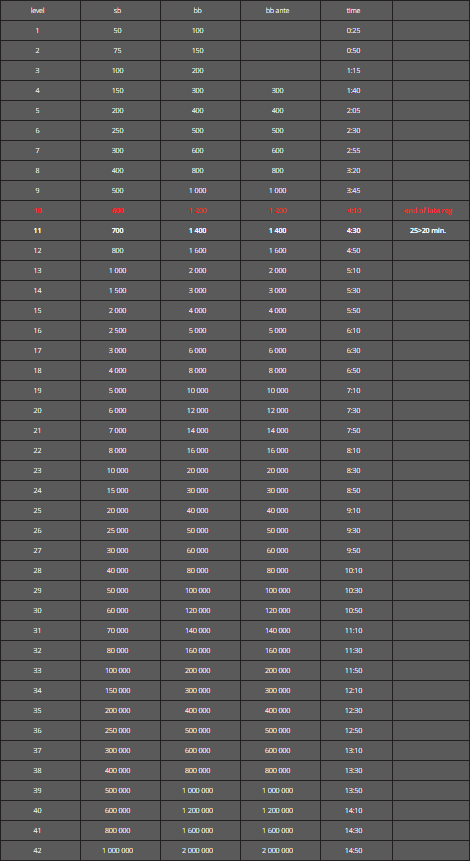Click the time cell showing 0:25
This screenshot has height=861, width=470.
[x=356, y=30]
